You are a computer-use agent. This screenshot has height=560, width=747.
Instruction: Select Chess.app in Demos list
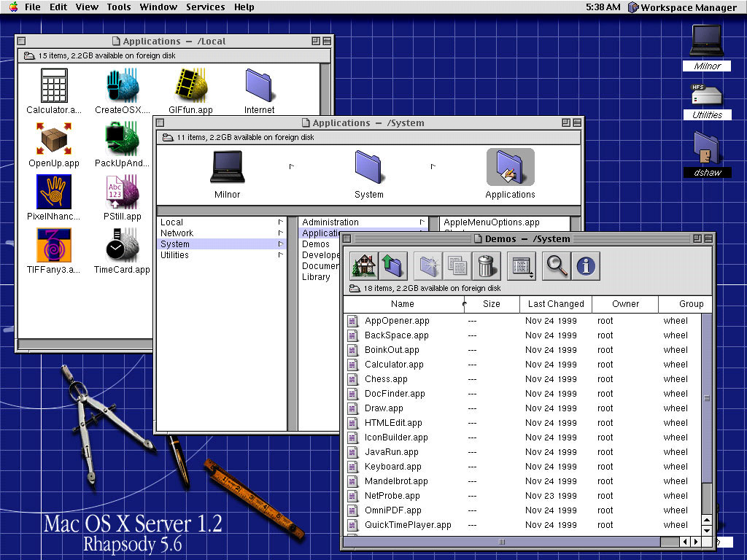pyautogui.click(x=522, y=379)
